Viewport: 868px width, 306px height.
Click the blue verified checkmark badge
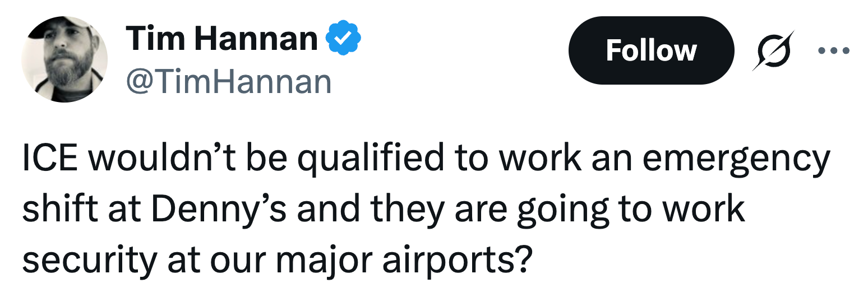(343, 39)
